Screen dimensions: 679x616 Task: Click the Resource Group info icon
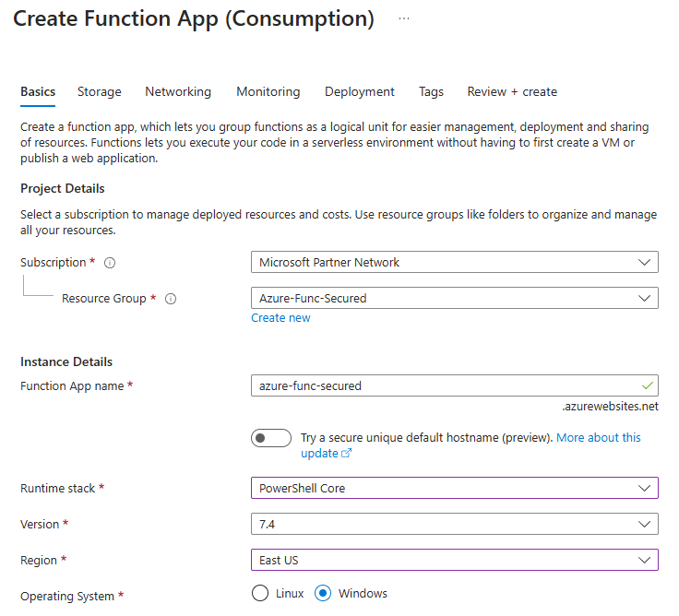point(171,299)
